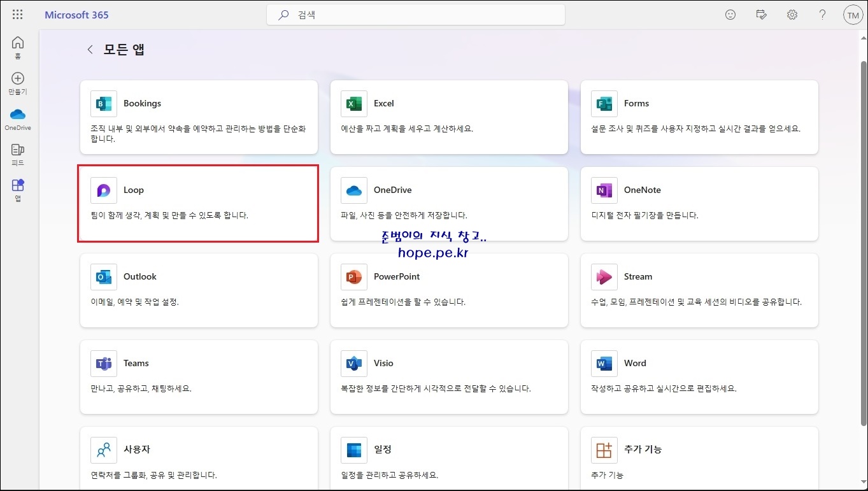Viewport: 868px width, 491px height.
Task: Click the Forms app icon
Action: [604, 104]
